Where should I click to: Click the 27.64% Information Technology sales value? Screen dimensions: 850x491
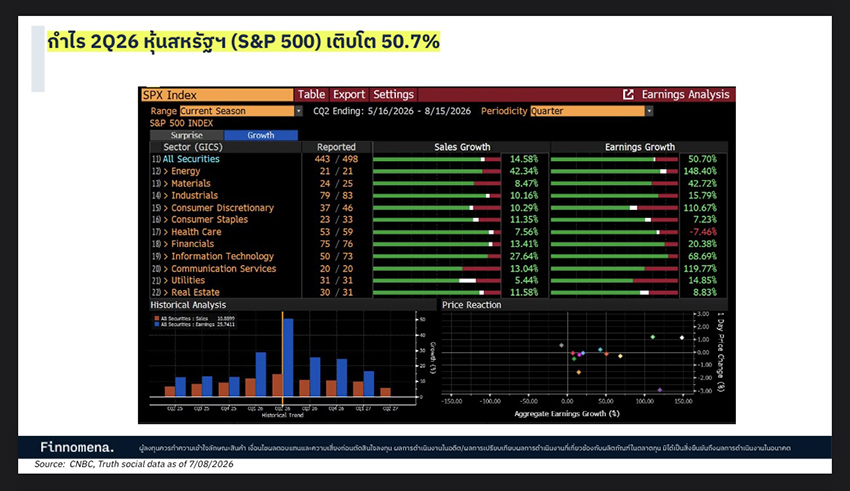(x=524, y=256)
